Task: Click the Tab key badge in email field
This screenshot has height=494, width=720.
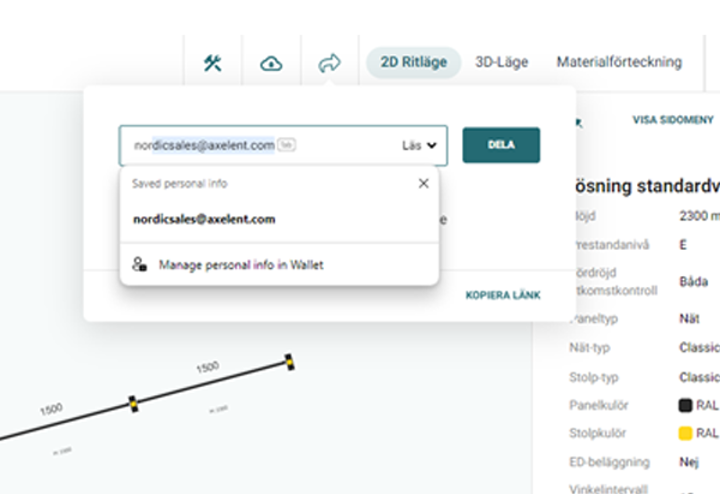Action: (x=286, y=145)
